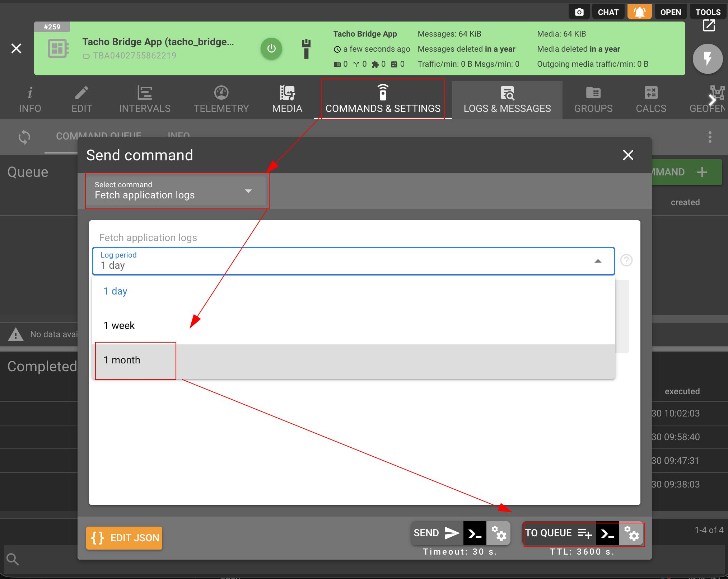Toggle the green device power button
The image size is (728, 579).
[271, 48]
